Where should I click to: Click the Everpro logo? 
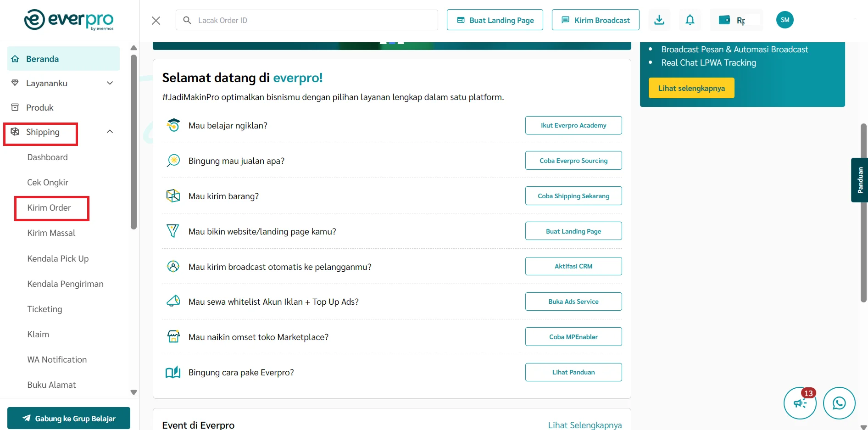pos(69,20)
